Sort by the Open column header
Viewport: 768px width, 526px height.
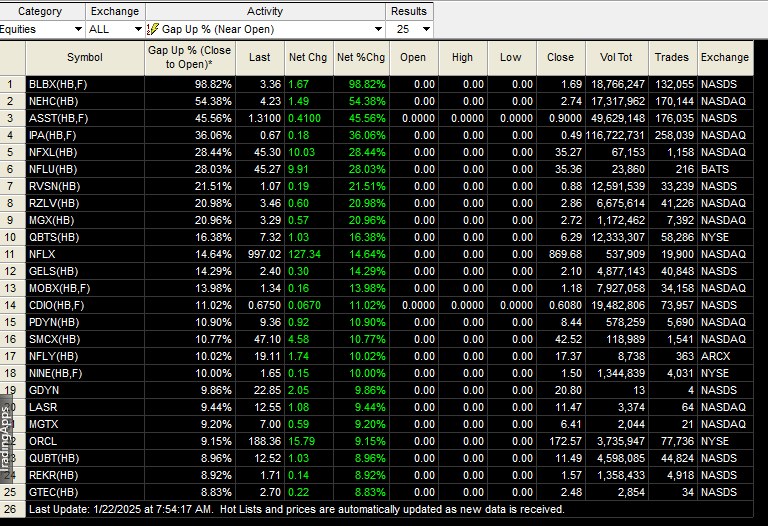[x=413, y=57]
